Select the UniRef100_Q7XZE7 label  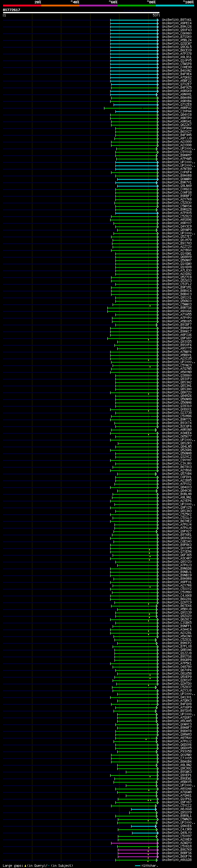pyautogui.click(x=177, y=84)
